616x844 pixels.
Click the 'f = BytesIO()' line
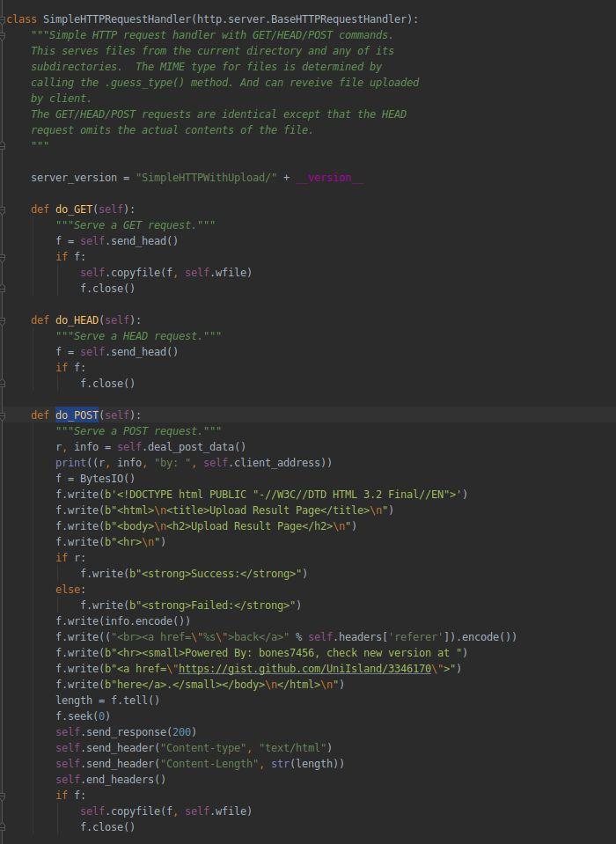click(95, 479)
